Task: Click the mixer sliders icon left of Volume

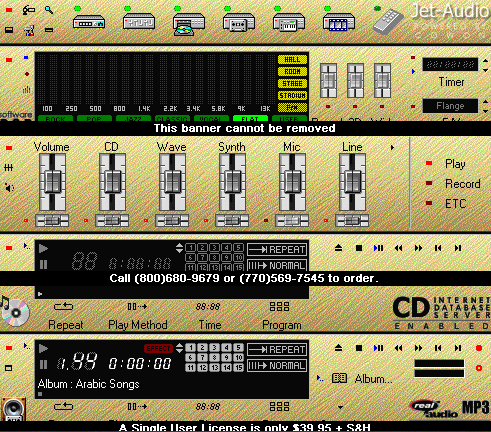Action: tap(9, 167)
